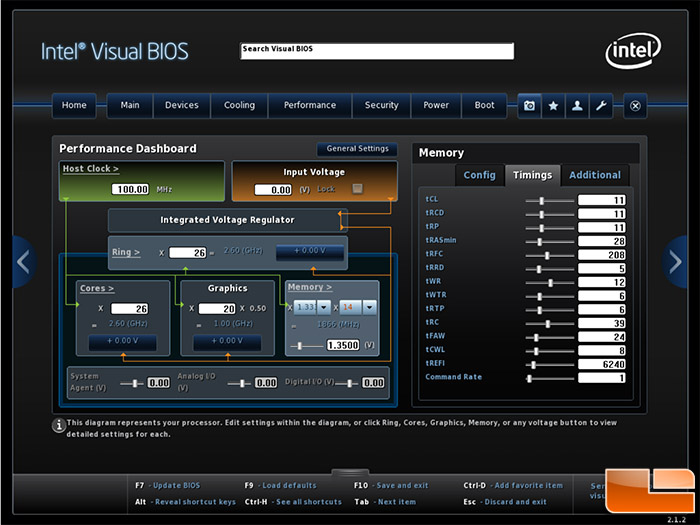700x525 pixels.
Task: Click the camera screenshot icon
Action: [x=529, y=105]
